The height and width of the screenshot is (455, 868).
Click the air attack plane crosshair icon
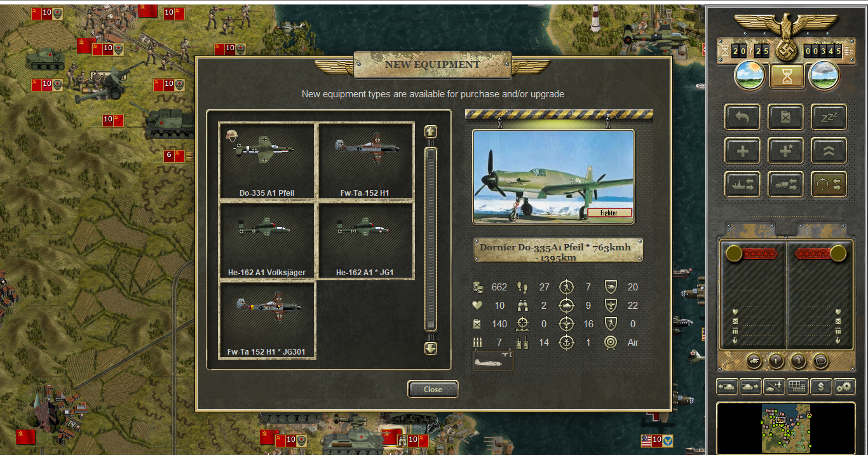coord(567,323)
